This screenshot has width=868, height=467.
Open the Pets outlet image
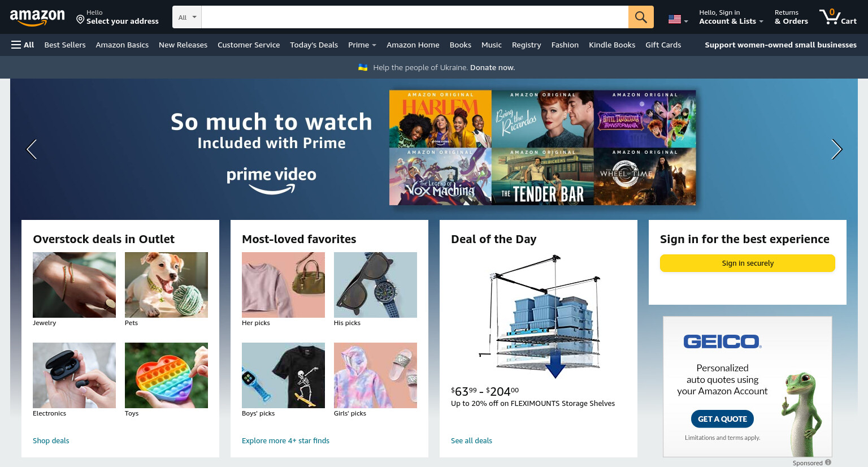pyautogui.click(x=166, y=285)
